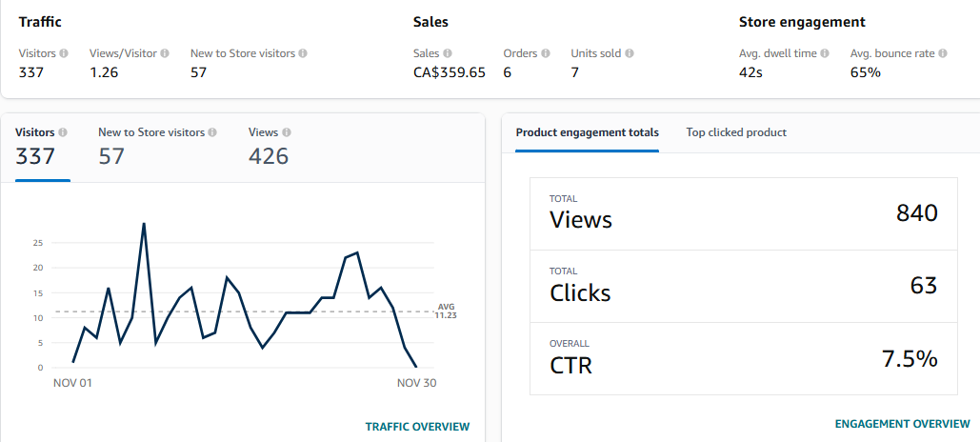Switch chart to Views metric

pyautogui.click(x=269, y=146)
